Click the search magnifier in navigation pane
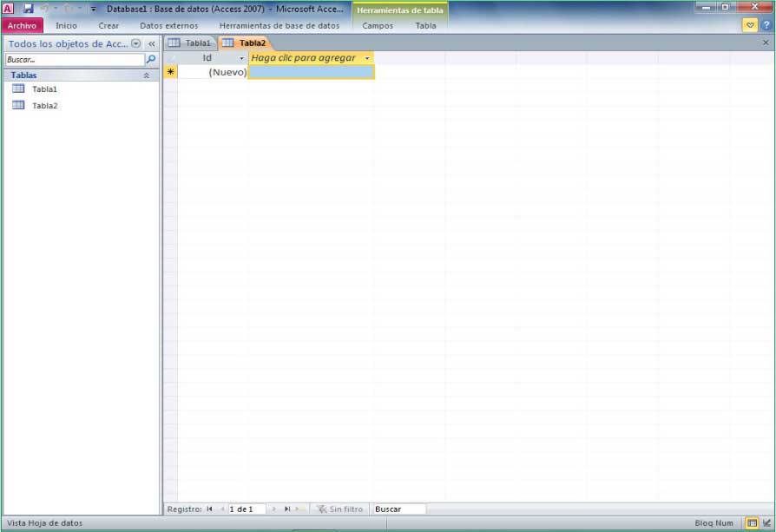Screen dimensions: 776x532 pos(151,60)
